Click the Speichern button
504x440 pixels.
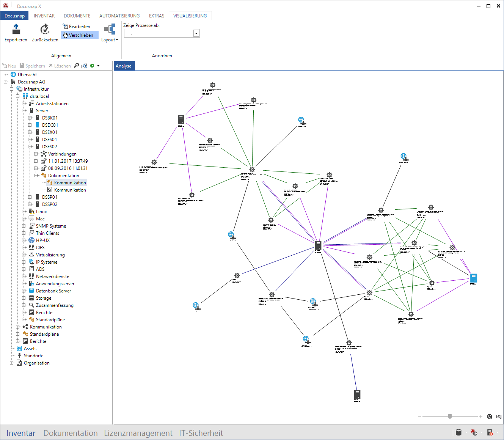[32, 66]
